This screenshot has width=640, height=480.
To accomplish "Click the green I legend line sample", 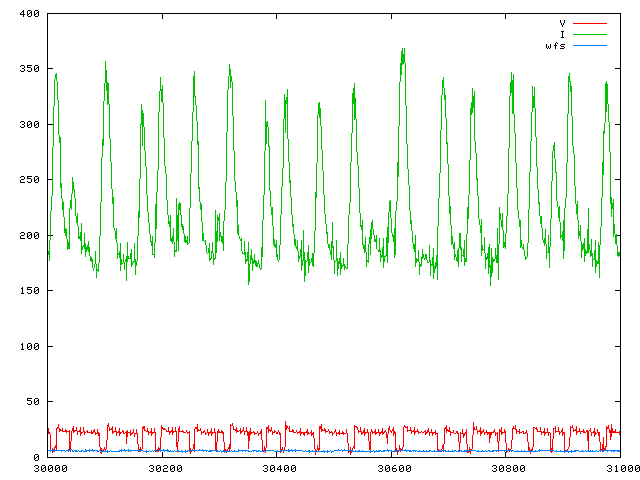I will click(590, 34).
